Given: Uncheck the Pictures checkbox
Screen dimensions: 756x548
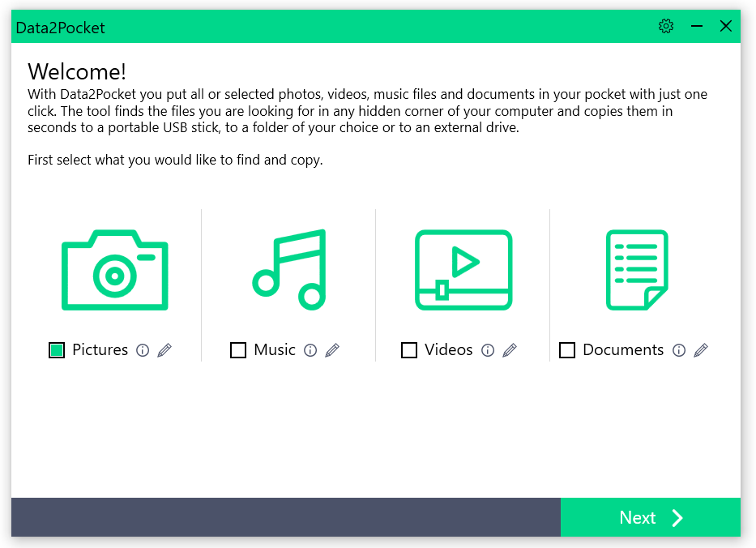Looking at the screenshot, I should (56, 349).
